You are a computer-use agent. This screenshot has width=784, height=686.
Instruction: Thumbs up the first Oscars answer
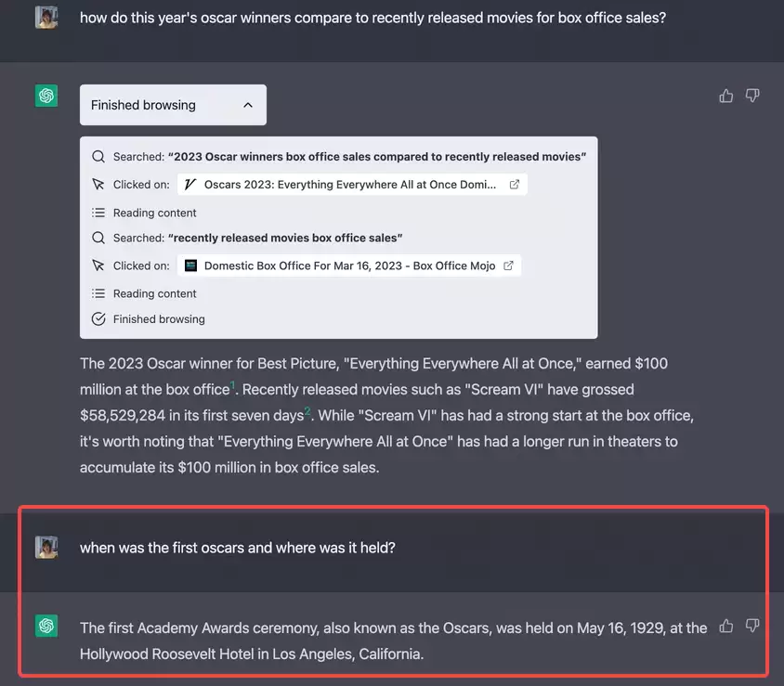(726, 626)
